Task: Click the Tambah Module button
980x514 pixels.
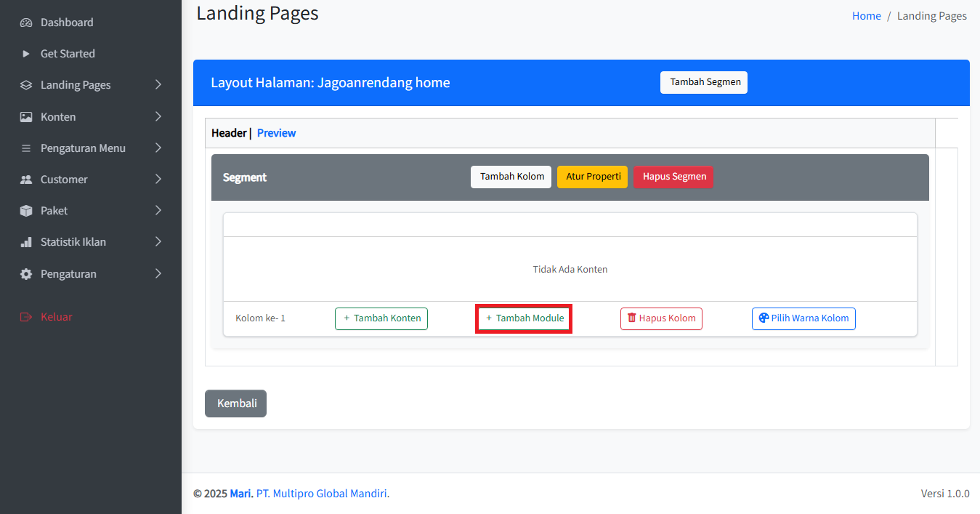Action: coord(524,318)
